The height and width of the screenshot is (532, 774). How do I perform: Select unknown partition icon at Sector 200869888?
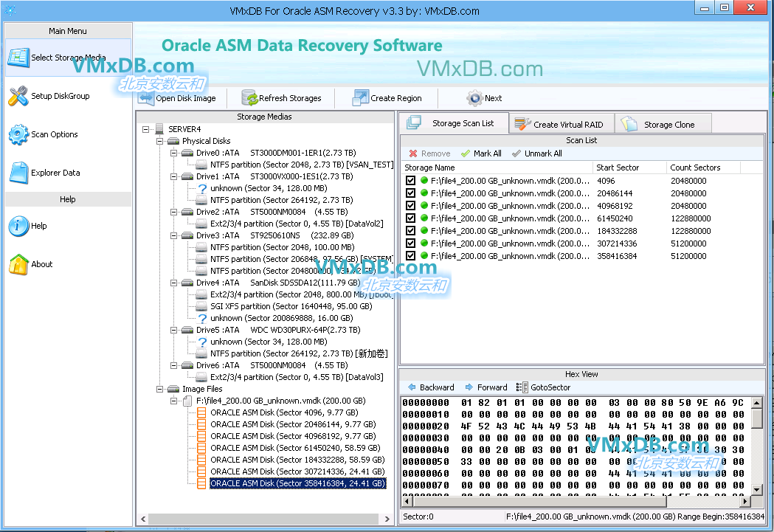click(x=202, y=318)
